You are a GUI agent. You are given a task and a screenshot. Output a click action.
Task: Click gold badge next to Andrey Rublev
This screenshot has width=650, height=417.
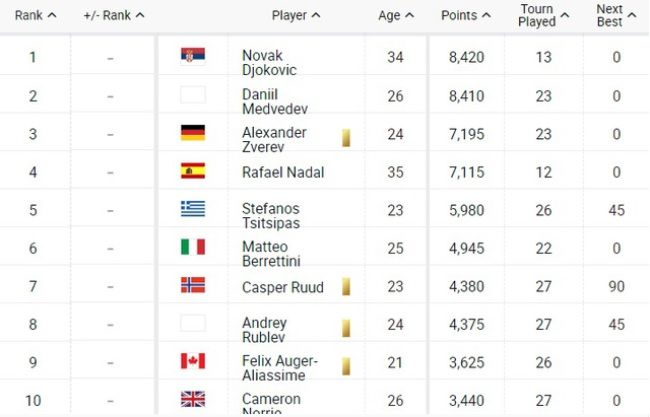click(346, 328)
